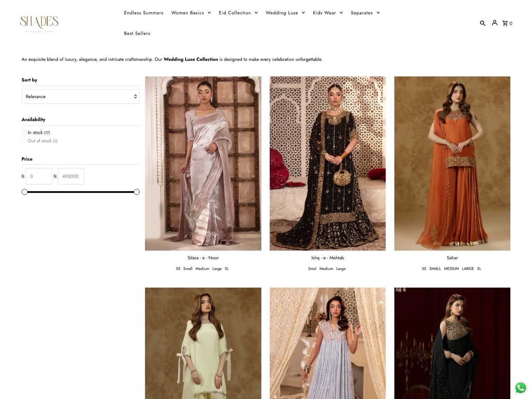The height and width of the screenshot is (399, 532).
Task: Expand the Eid Collection menu
Action: click(x=238, y=13)
